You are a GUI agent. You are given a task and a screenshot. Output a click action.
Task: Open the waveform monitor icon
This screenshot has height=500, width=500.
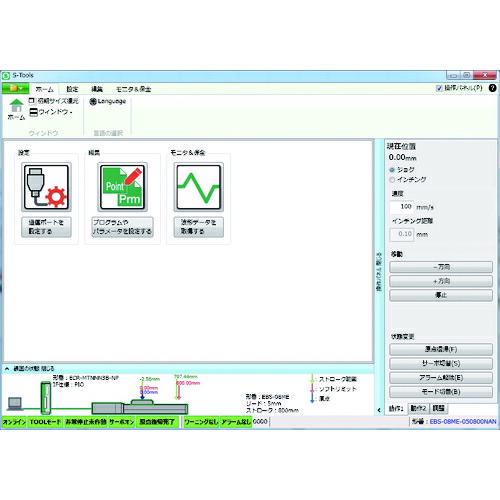(x=199, y=187)
